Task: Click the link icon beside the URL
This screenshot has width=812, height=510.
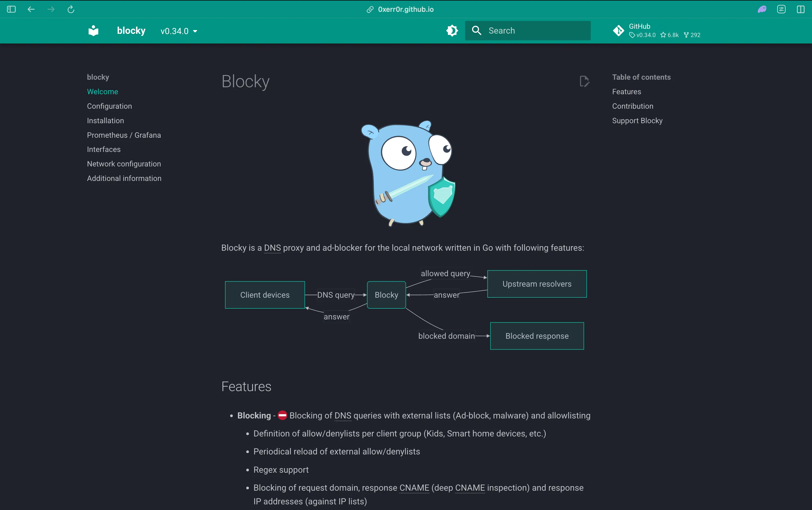Action: coord(370,9)
